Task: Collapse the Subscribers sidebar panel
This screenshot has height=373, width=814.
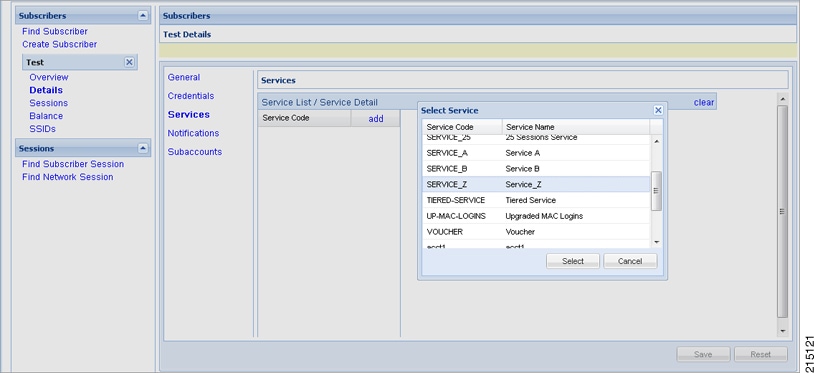Action: click(x=143, y=16)
